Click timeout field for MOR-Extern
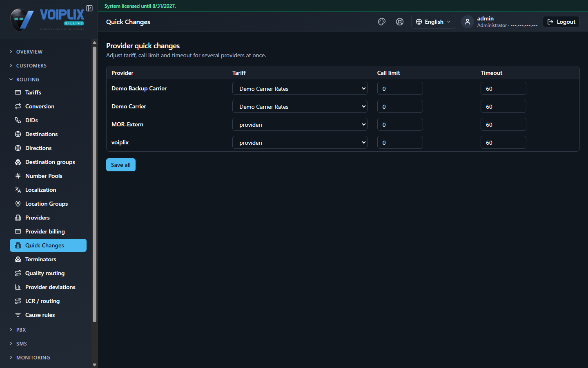 [503, 124]
